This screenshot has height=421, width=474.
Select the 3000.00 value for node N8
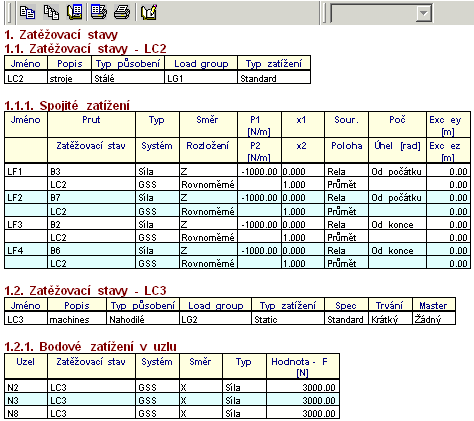(x=303, y=413)
